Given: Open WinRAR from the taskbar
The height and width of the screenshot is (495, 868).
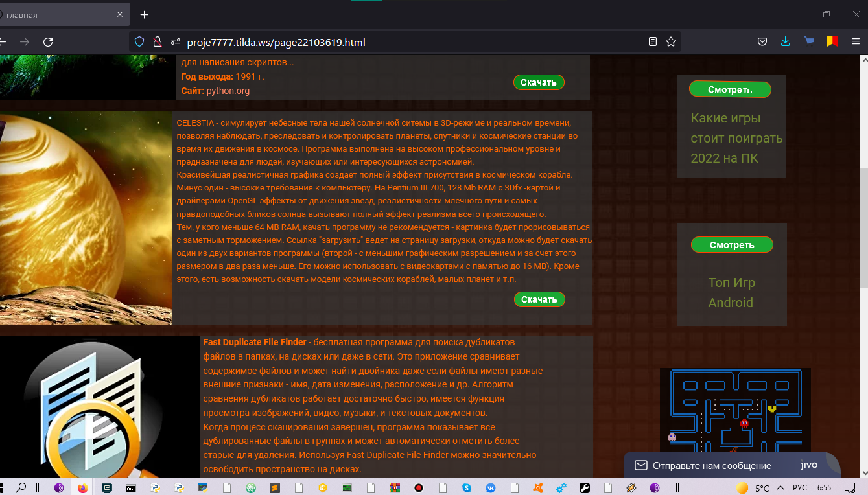Looking at the screenshot, I should point(394,487).
